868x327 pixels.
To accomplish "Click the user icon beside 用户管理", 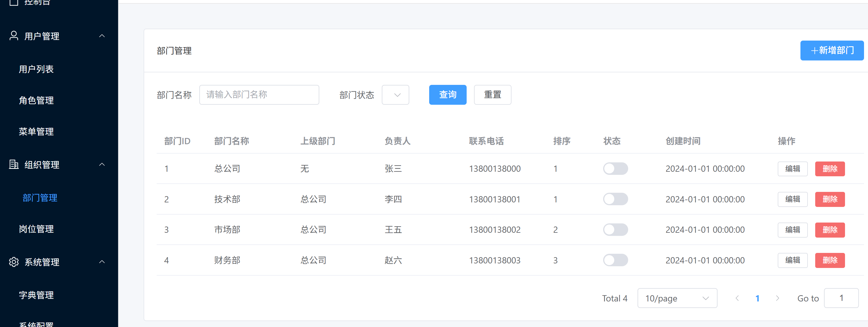I will pos(14,36).
